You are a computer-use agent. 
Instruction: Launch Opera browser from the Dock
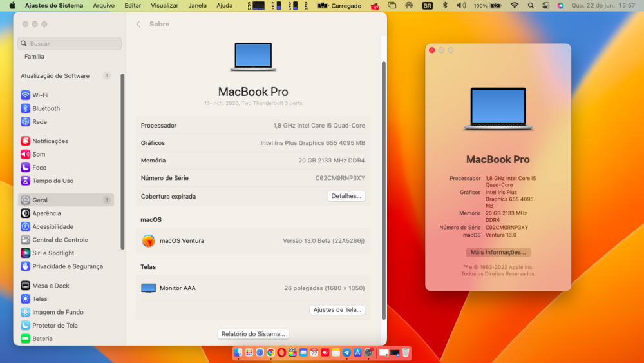[281, 352]
